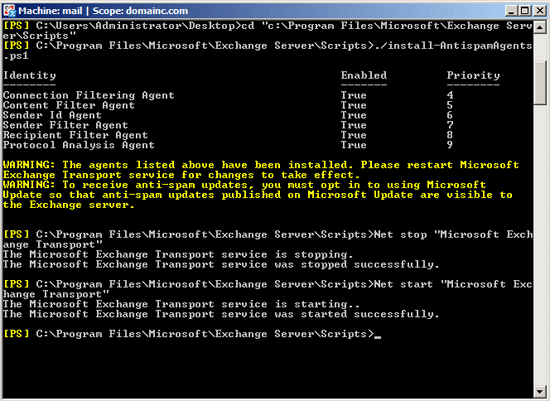Click 'True' beside Protocol Analysis Agent
Viewport: 550px width, 401px height.
354,145
